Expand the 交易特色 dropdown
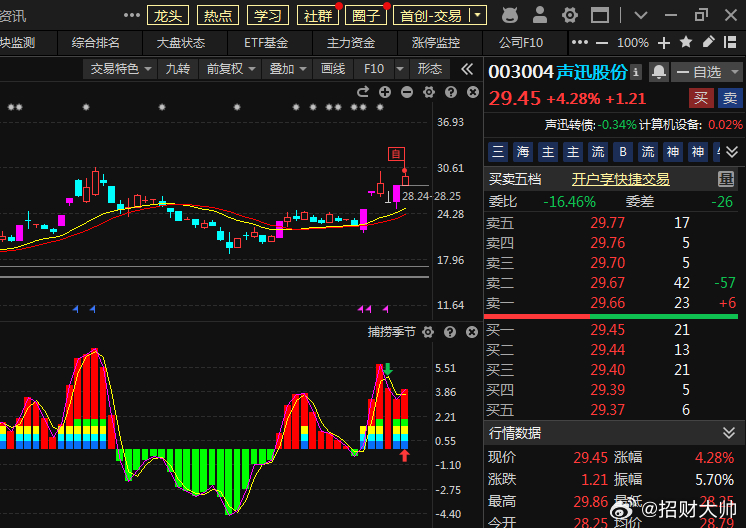The image size is (746, 528). [121, 69]
